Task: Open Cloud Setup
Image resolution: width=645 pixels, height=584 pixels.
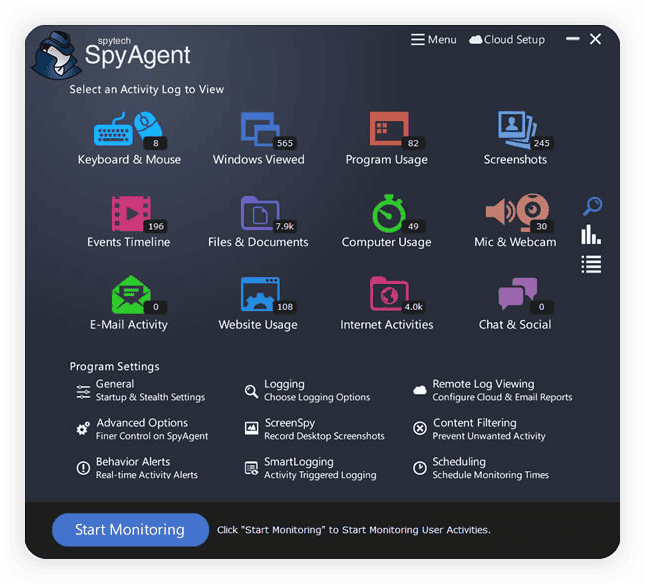Action: tap(507, 39)
